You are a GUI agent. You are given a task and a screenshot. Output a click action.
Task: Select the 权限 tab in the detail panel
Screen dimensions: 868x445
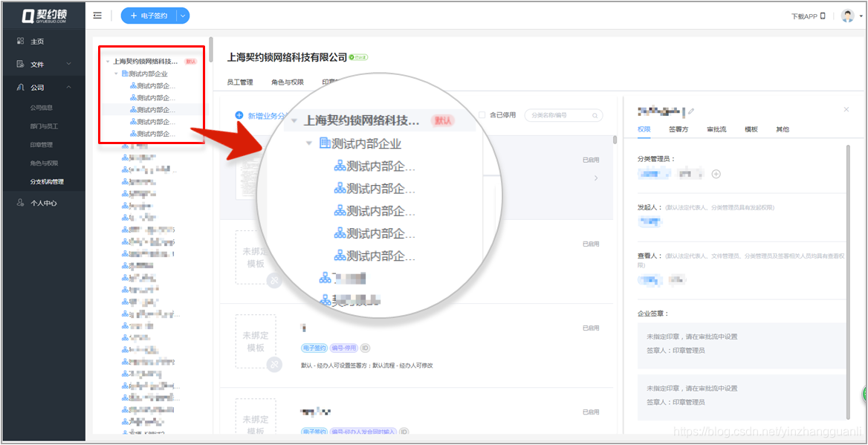(644, 129)
